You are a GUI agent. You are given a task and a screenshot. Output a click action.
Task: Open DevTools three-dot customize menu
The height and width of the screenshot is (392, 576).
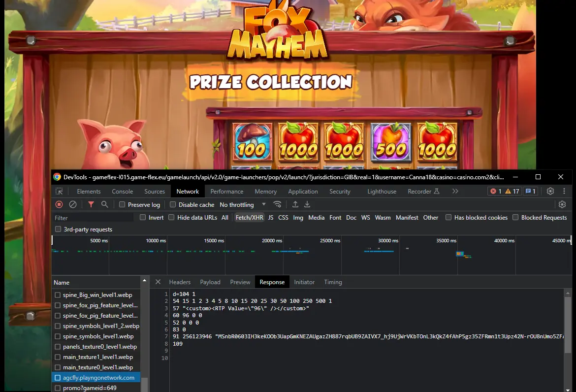click(564, 191)
